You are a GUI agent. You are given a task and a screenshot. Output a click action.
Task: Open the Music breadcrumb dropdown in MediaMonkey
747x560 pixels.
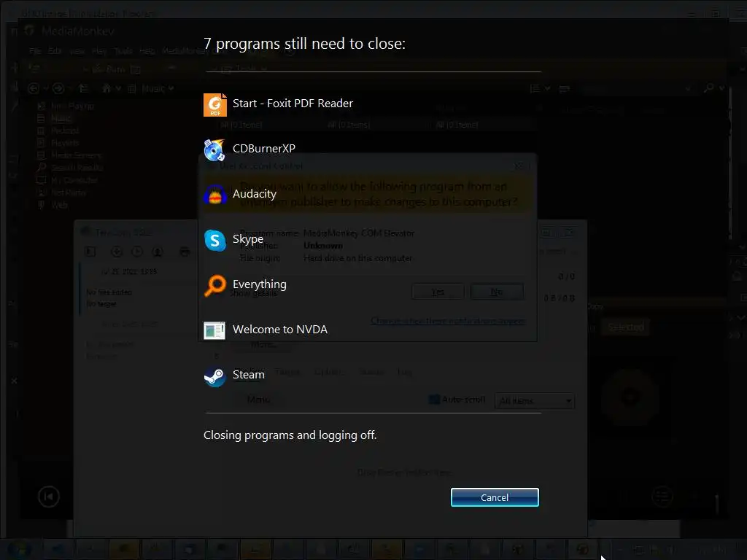tap(171, 88)
